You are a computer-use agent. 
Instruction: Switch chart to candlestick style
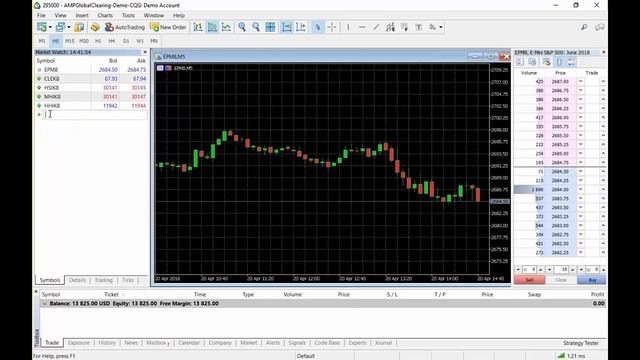(x=212, y=27)
